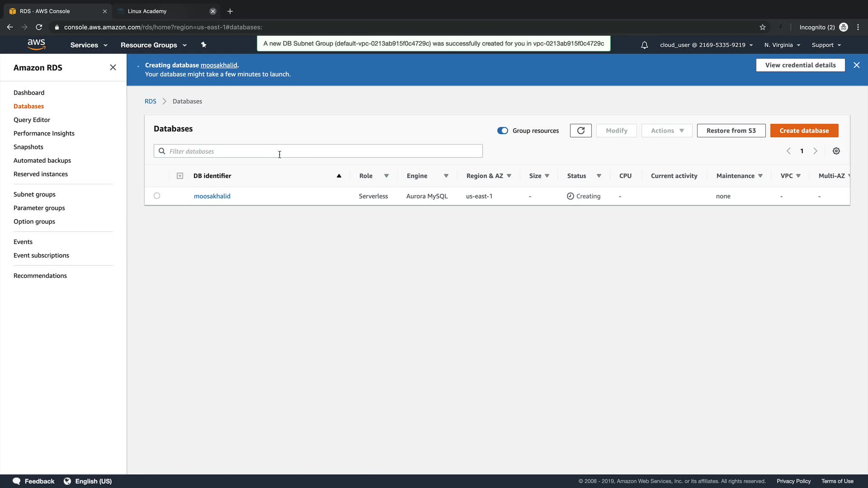The height and width of the screenshot is (488, 868).
Task: Click the notifications bell icon
Action: coord(644,45)
